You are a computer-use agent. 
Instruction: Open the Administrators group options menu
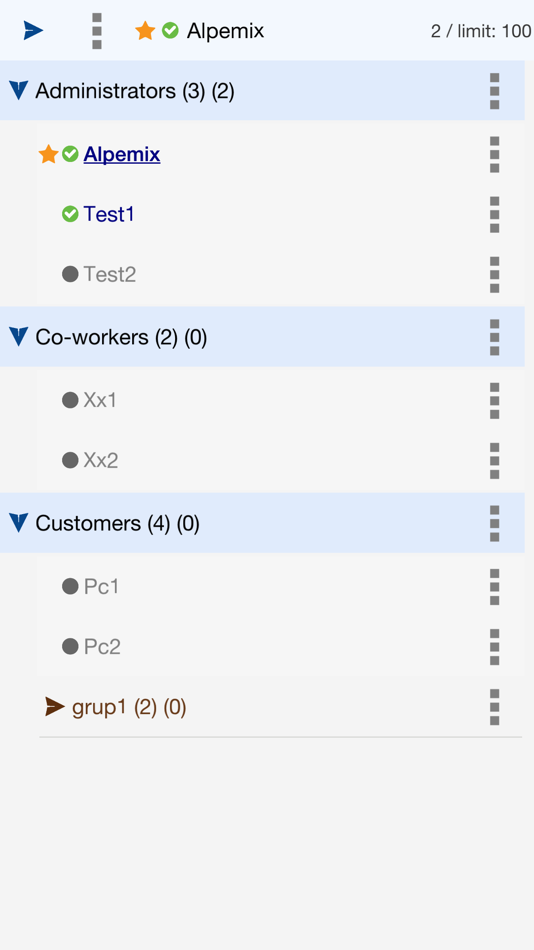tap(495, 91)
